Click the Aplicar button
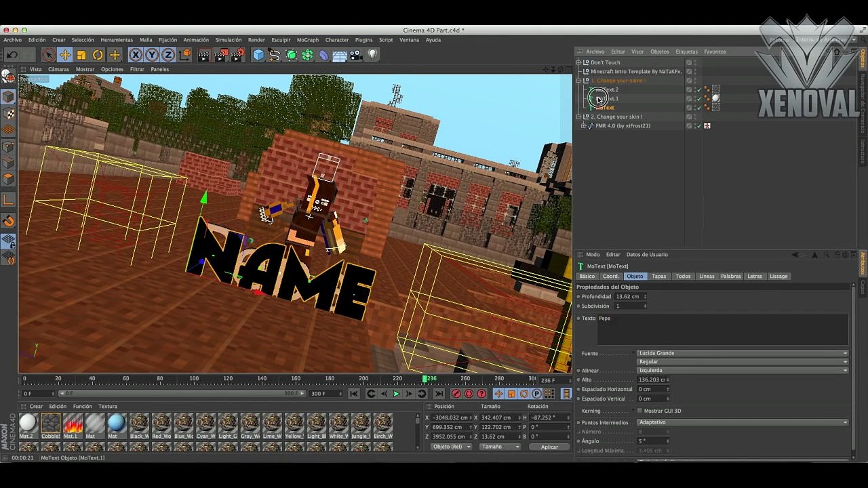This screenshot has height=488, width=868. [x=549, y=447]
